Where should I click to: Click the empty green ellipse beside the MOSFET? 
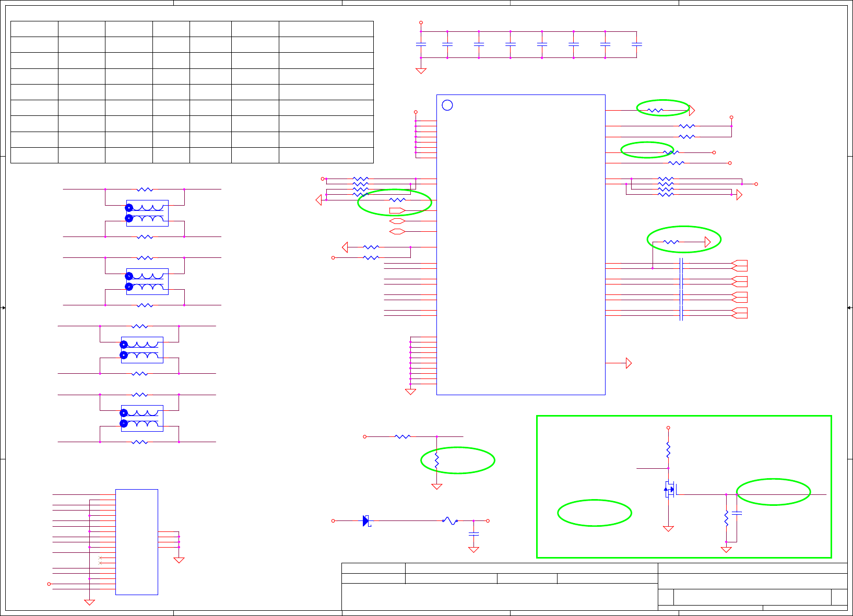coord(595,513)
